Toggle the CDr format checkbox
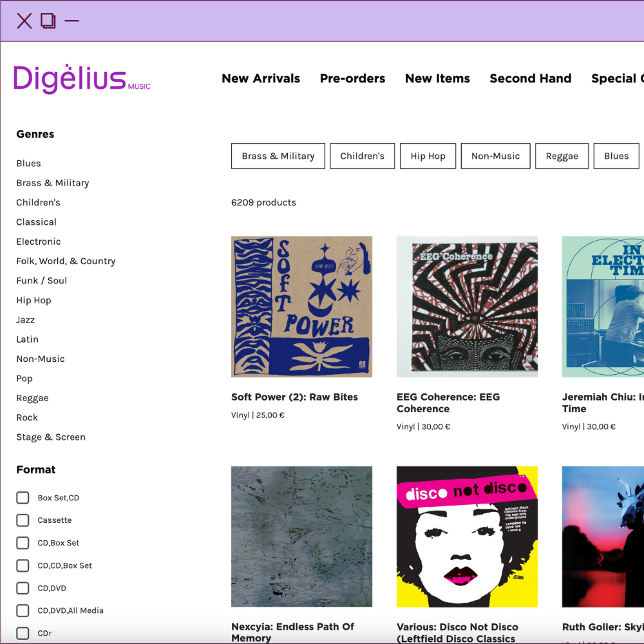The height and width of the screenshot is (644, 644). [23, 633]
